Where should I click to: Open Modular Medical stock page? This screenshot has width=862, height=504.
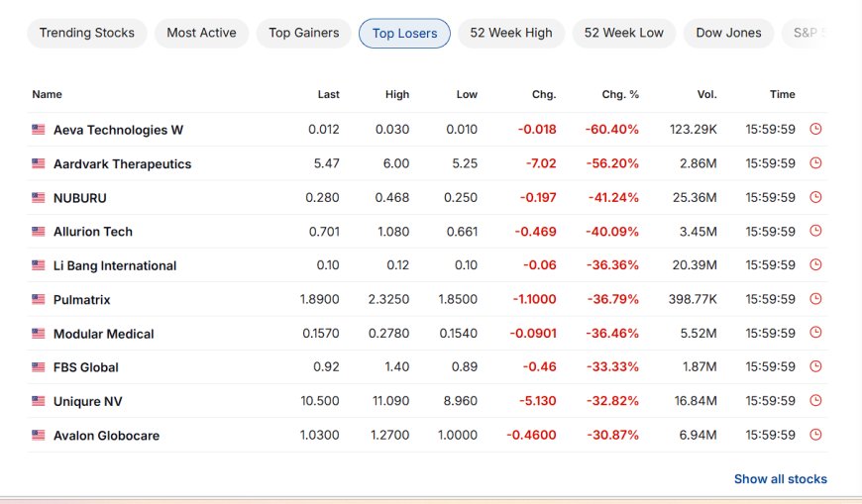(x=103, y=334)
